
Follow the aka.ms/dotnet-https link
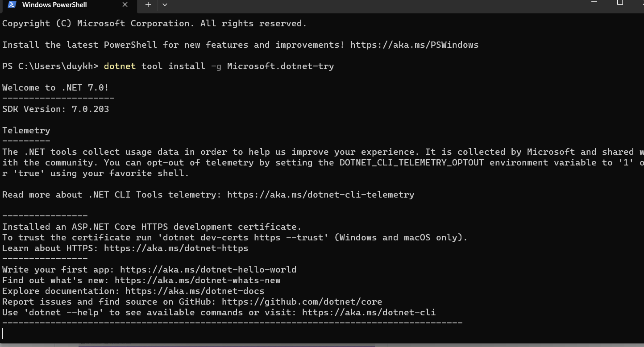click(x=176, y=248)
